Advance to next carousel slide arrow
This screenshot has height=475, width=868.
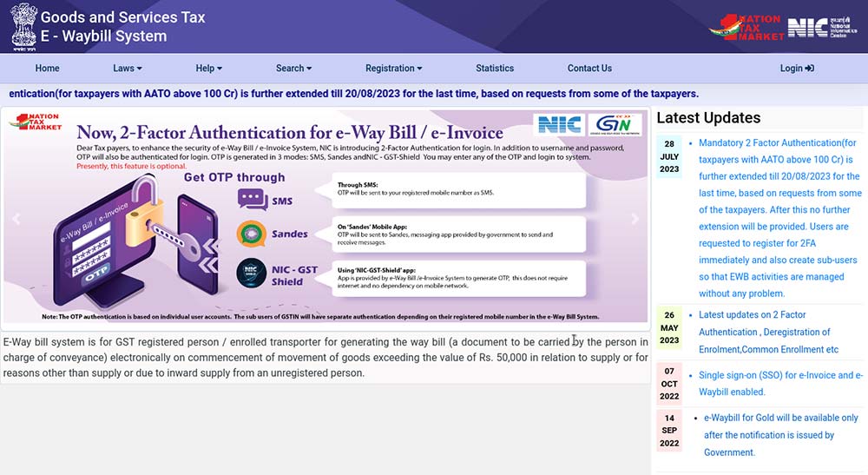(635, 219)
